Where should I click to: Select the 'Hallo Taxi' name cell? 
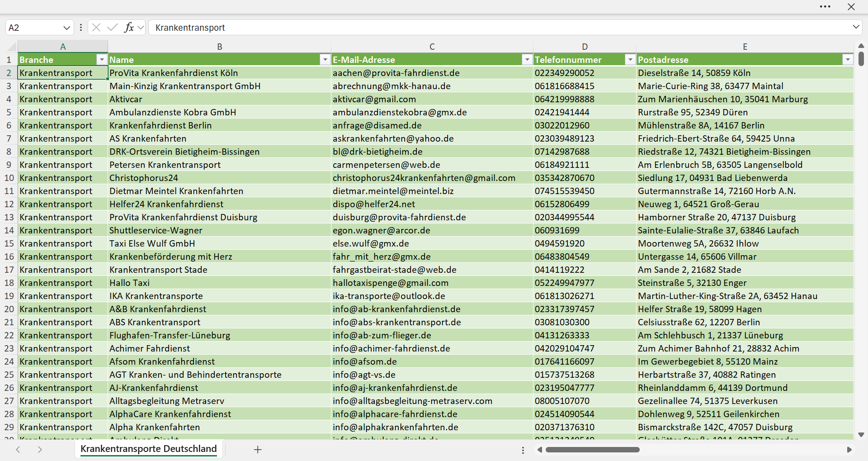pos(220,283)
